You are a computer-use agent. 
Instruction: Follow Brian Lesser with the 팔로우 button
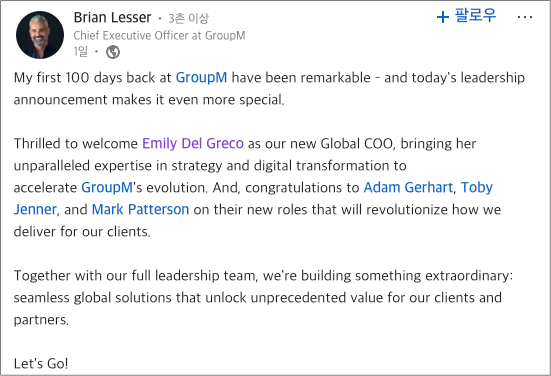[466, 16]
